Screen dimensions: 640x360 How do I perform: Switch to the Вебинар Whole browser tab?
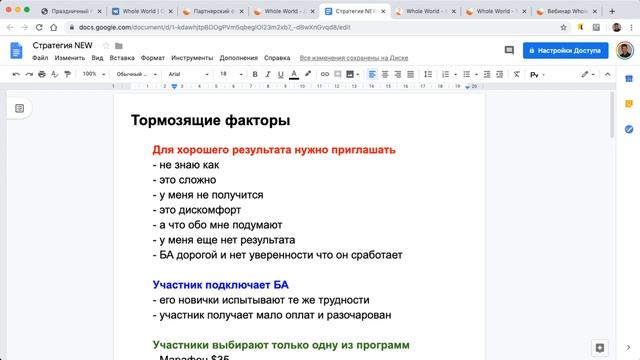(x=567, y=11)
